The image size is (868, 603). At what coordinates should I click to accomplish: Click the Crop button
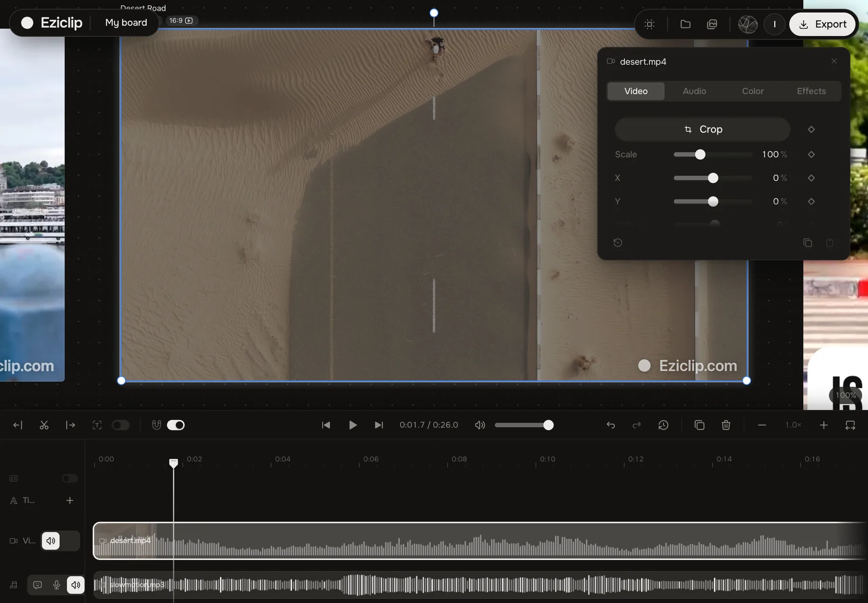coord(703,129)
